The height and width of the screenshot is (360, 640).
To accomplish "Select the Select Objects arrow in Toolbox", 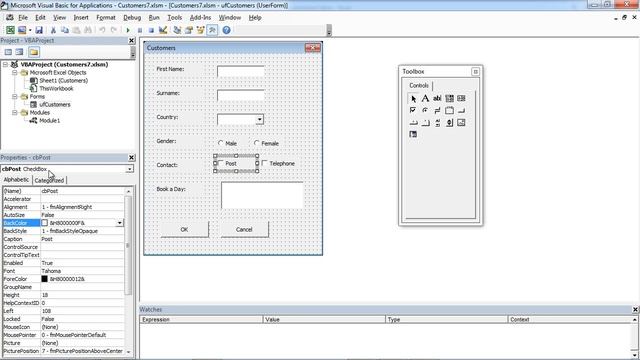I will [x=413, y=98].
